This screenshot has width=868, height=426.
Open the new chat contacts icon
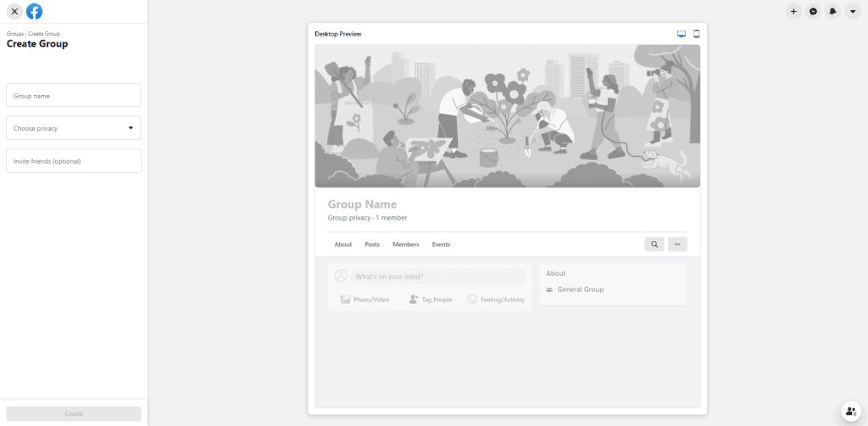click(851, 411)
